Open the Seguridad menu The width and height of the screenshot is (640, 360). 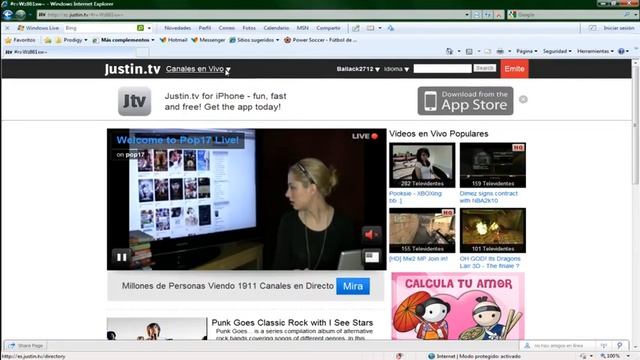(x=557, y=51)
